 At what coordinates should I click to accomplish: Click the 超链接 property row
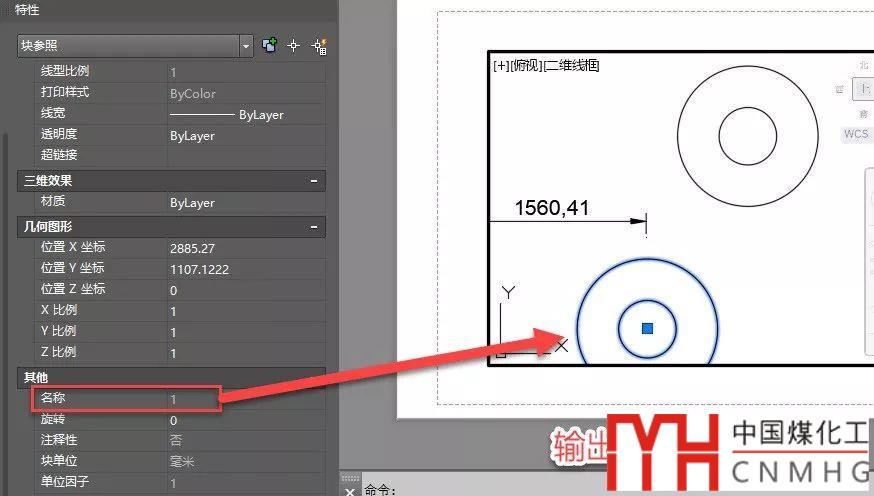[180, 155]
